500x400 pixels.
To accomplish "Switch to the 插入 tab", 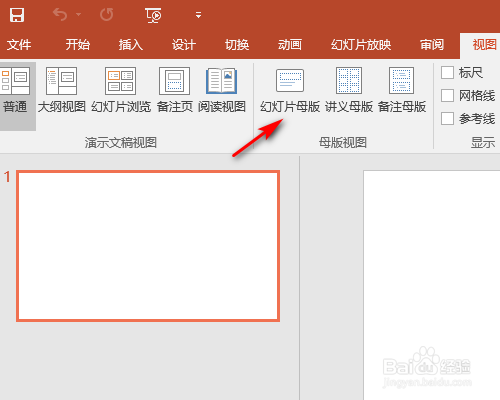I will 131,44.
